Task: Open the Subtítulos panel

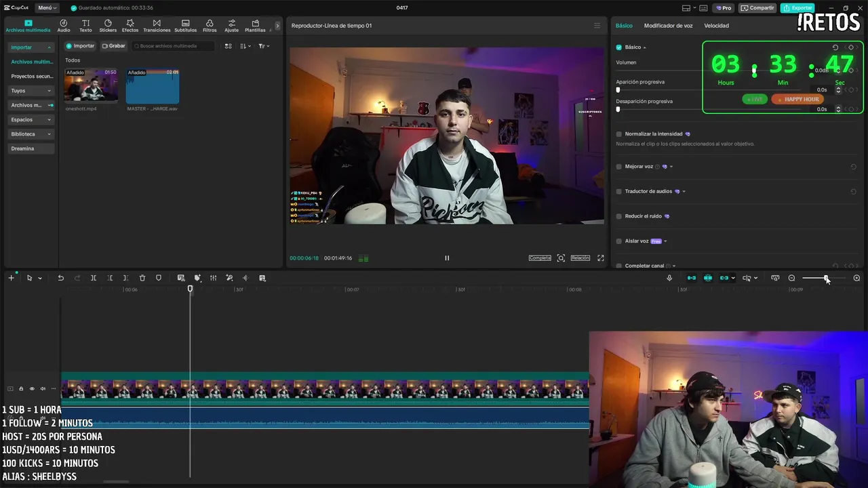Action: pos(185,26)
